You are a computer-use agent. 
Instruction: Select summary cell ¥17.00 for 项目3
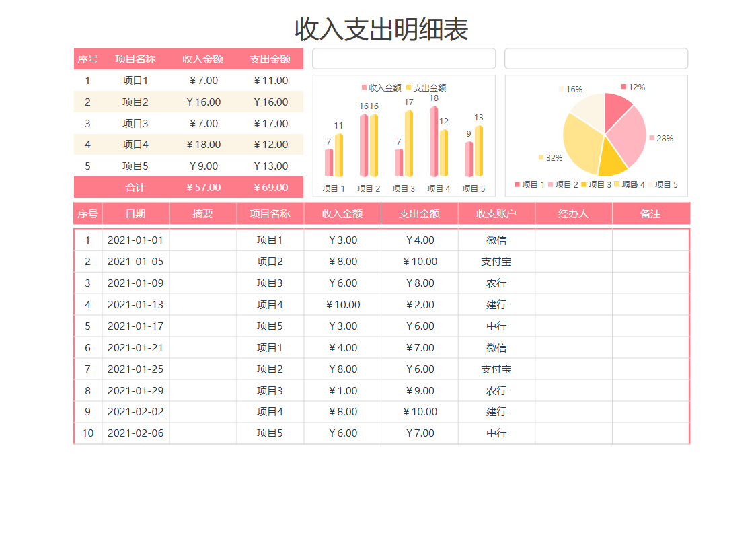[270, 124]
